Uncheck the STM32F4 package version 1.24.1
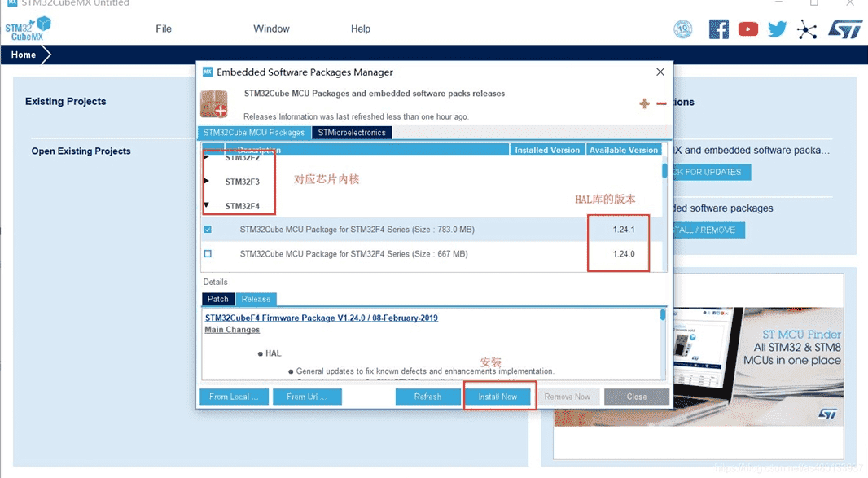This screenshot has height=478, width=868. coord(208,230)
